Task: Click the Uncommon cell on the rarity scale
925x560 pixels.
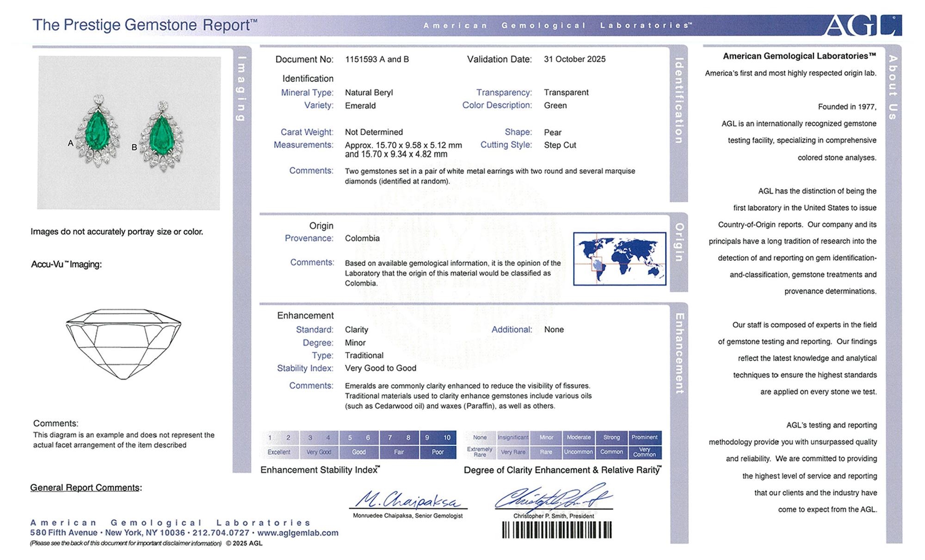Action: pos(579,452)
